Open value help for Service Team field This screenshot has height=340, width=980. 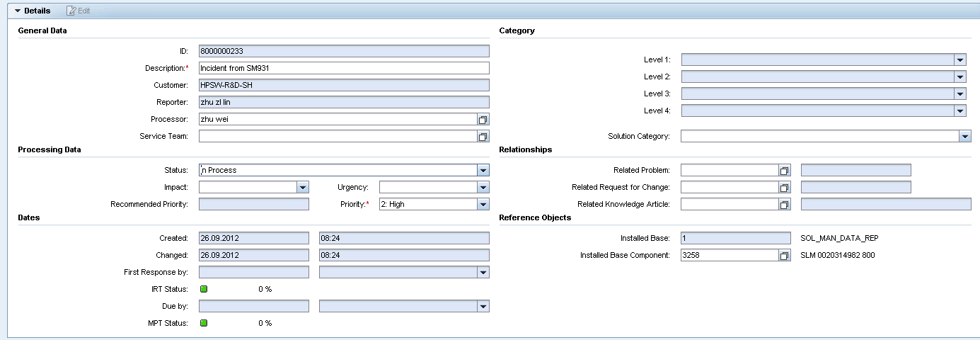coord(483,136)
